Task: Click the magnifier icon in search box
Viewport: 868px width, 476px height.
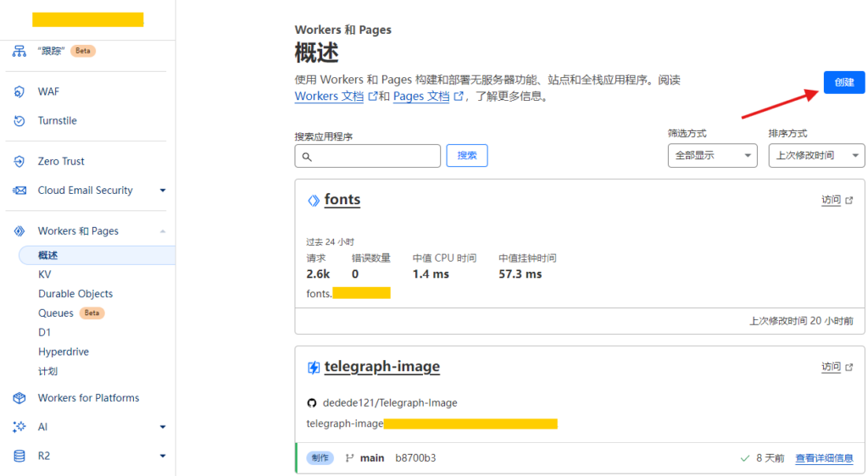Action: click(x=307, y=157)
